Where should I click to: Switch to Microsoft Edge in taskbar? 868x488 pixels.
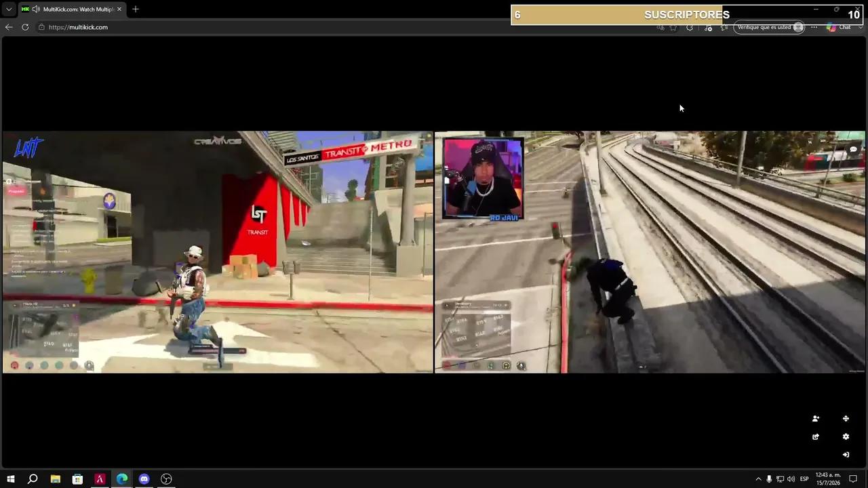[122, 479]
